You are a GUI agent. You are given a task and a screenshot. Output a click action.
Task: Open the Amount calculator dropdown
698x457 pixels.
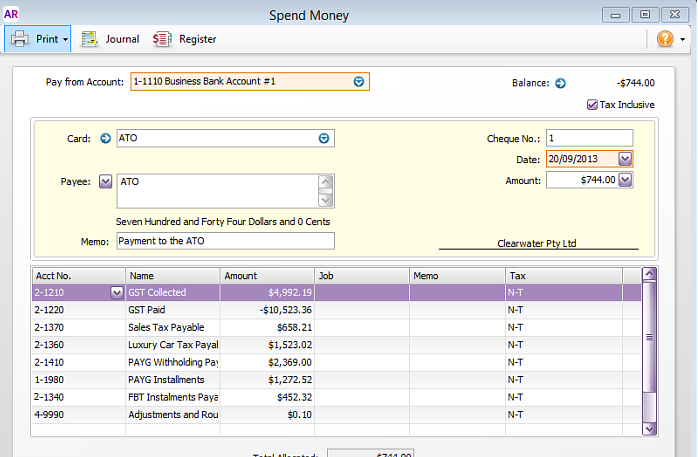625,180
